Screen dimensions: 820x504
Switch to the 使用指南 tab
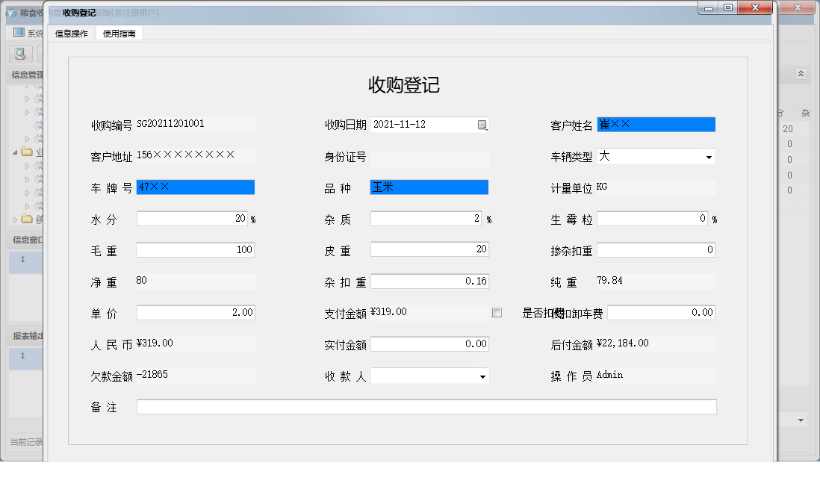tap(119, 33)
